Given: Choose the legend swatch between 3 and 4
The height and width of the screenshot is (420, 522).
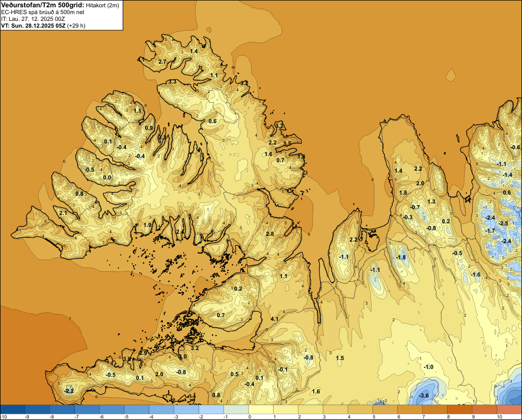Looking at the screenshot, I should 336,410.
